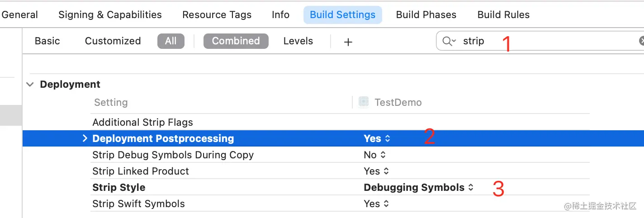The height and width of the screenshot is (218, 644).
Task: Toggle the Combined view filter
Action: tap(236, 41)
